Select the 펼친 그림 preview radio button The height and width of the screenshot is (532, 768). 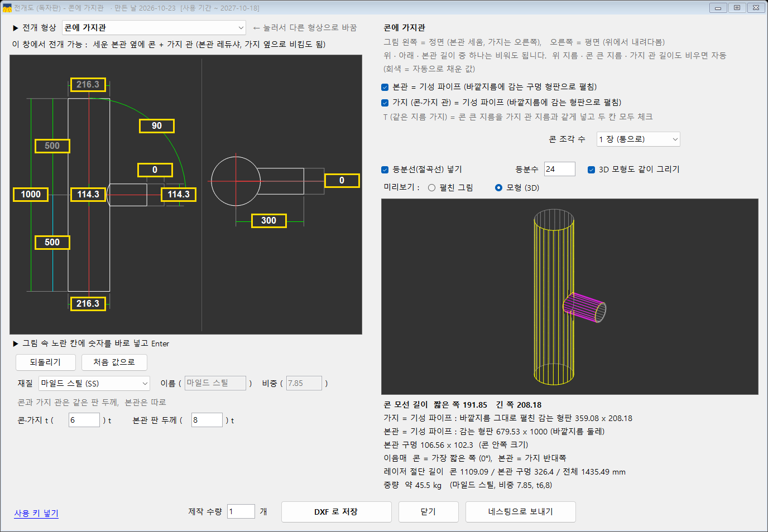click(431, 188)
